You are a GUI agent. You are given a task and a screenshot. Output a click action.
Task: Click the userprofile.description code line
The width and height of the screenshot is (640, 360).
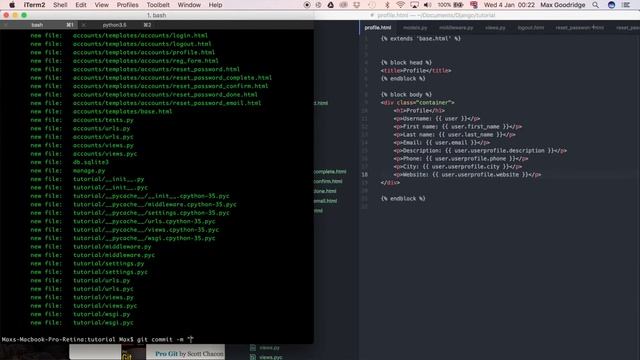click(x=480, y=151)
